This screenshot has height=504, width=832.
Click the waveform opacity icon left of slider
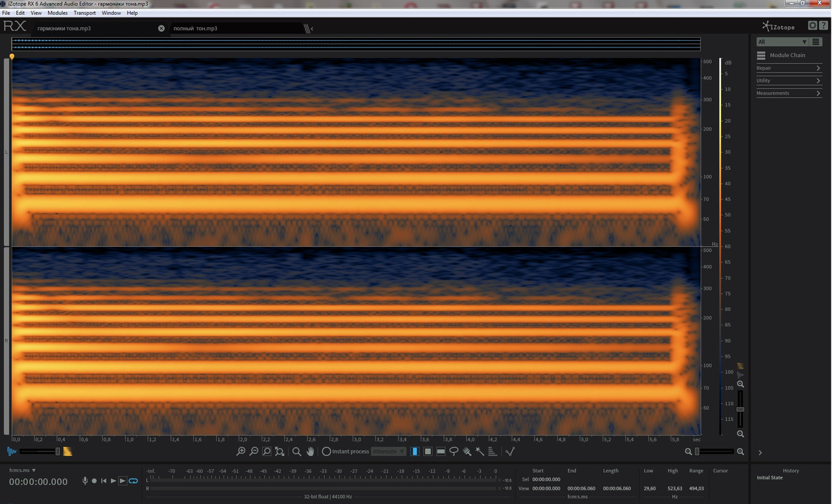[x=12, y=451]
